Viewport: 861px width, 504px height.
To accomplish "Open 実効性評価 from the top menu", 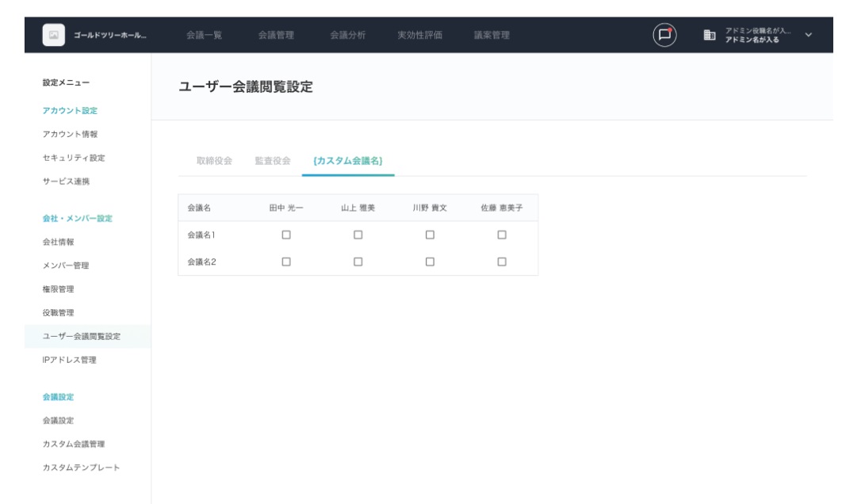I will 419,35.
